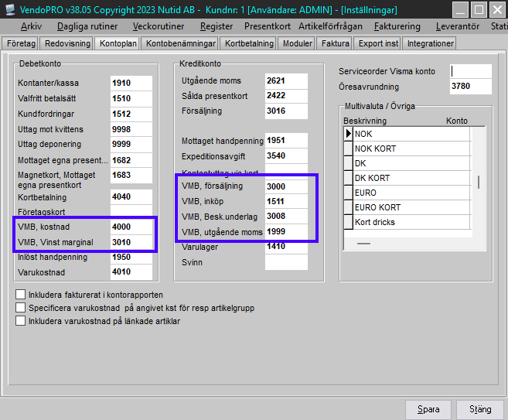Toggle 'Specificera varukostnad' checkbox
Screen dimensions: 508x420
[x=20, y=308]
